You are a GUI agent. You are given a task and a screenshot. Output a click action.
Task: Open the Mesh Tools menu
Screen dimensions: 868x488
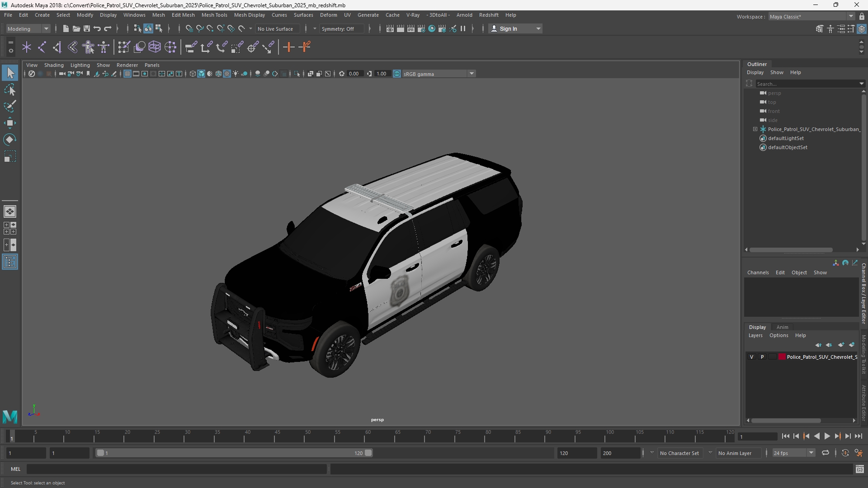tap(214, 15)
